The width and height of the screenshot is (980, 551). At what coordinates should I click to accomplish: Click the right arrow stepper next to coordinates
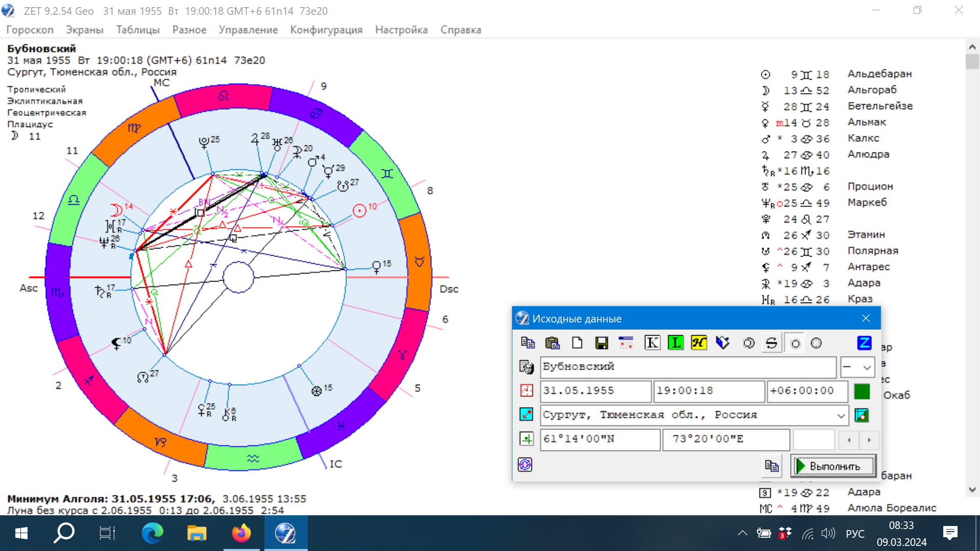click(x=869, y=440)
